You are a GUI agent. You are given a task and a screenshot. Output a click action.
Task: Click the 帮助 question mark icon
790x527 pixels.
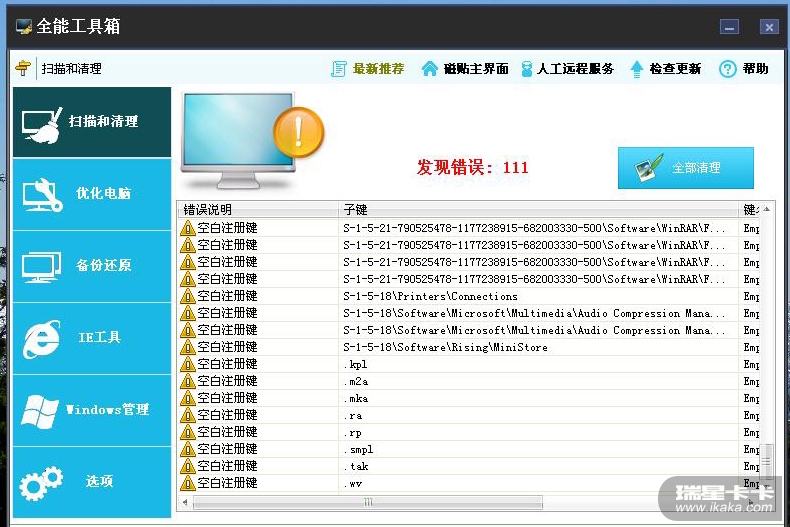point(728,69)
